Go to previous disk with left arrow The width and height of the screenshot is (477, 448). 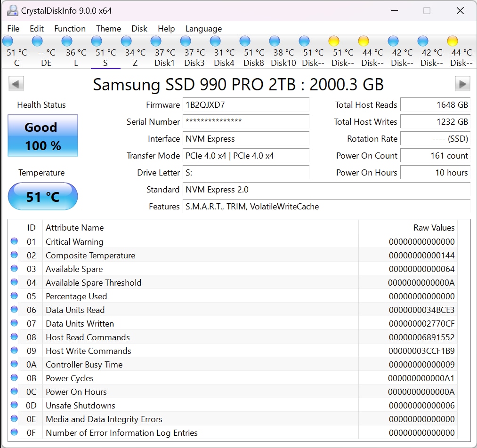(x=16, y=84)
